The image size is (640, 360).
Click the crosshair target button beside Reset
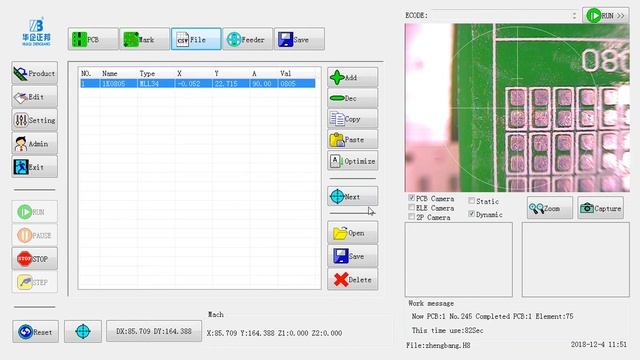tap(83, 331)
